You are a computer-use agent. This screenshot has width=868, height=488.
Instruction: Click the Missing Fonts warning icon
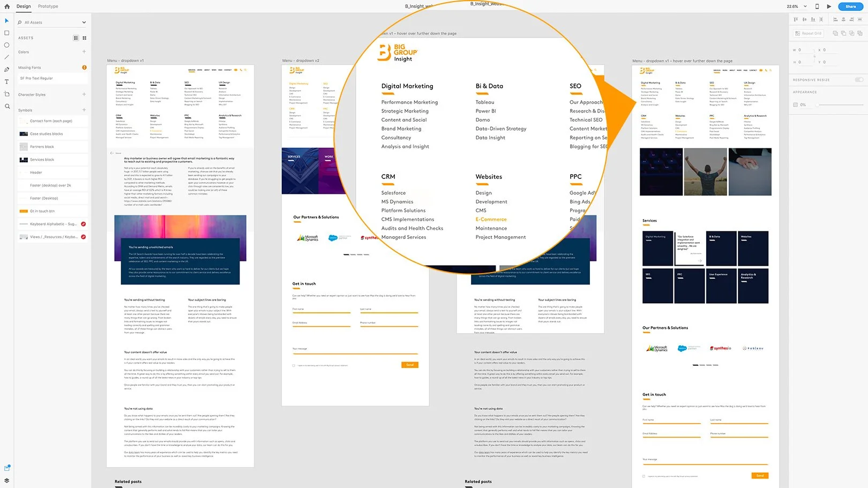84,67
